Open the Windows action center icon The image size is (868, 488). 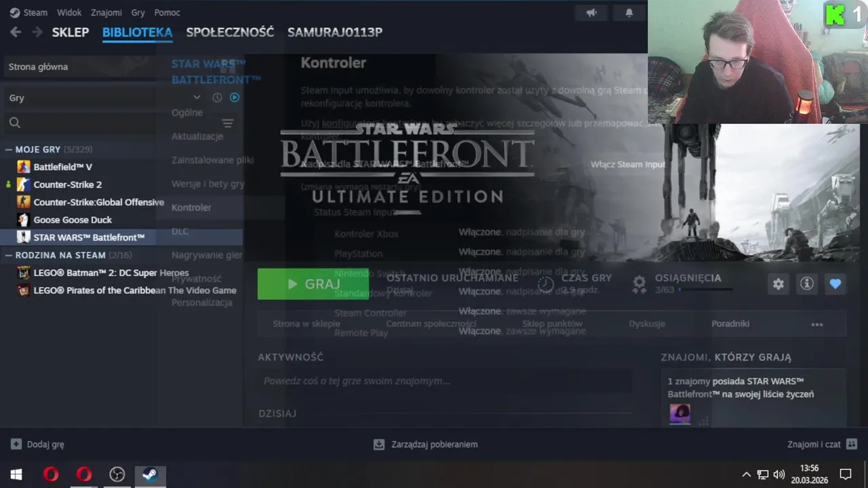point(846,474)
